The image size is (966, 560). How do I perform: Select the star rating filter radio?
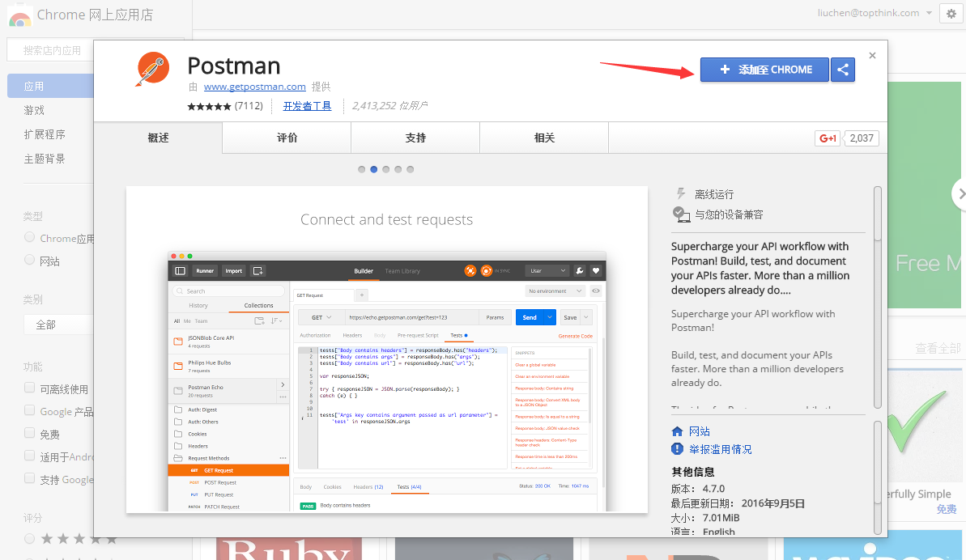29,538
